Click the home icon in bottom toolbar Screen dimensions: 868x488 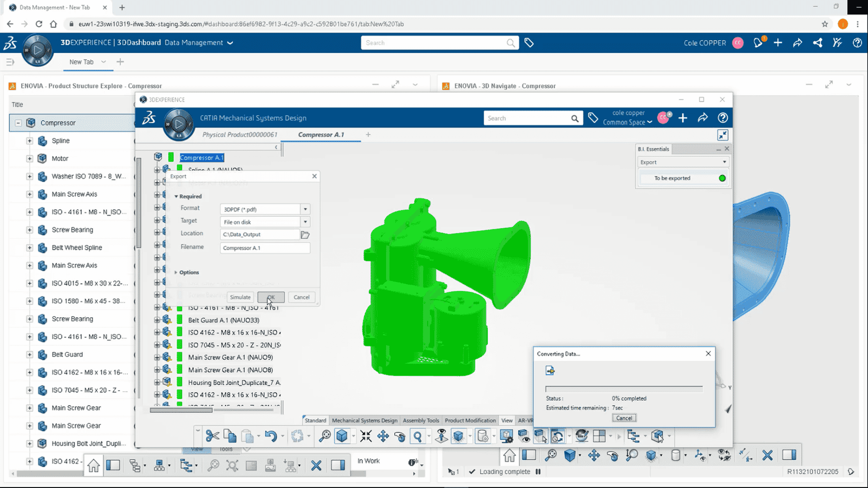pyautogui.click(x=94, y=465)
